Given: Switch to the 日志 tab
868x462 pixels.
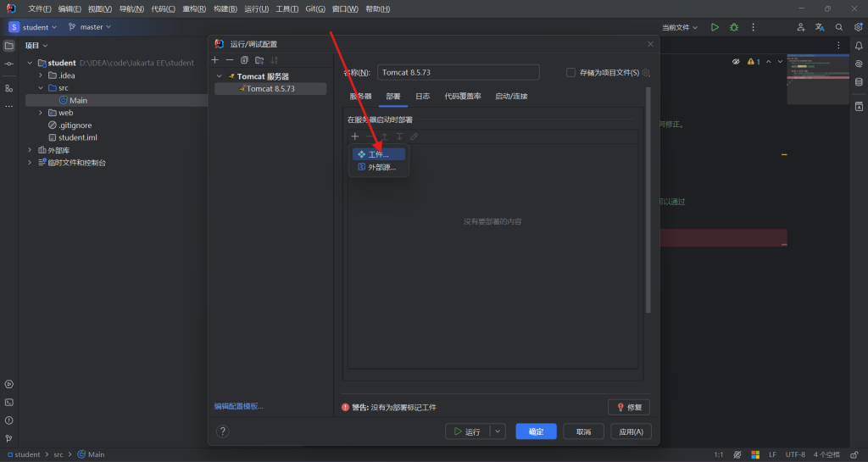Looking at the screenshot, I should (422, 97).
